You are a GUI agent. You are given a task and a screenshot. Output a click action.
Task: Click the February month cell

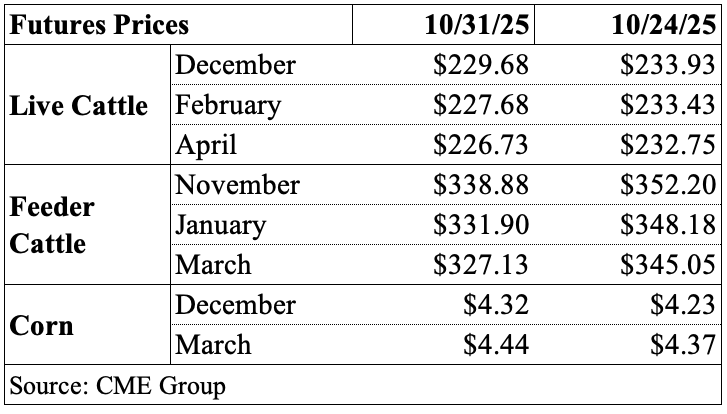[228, 105]
